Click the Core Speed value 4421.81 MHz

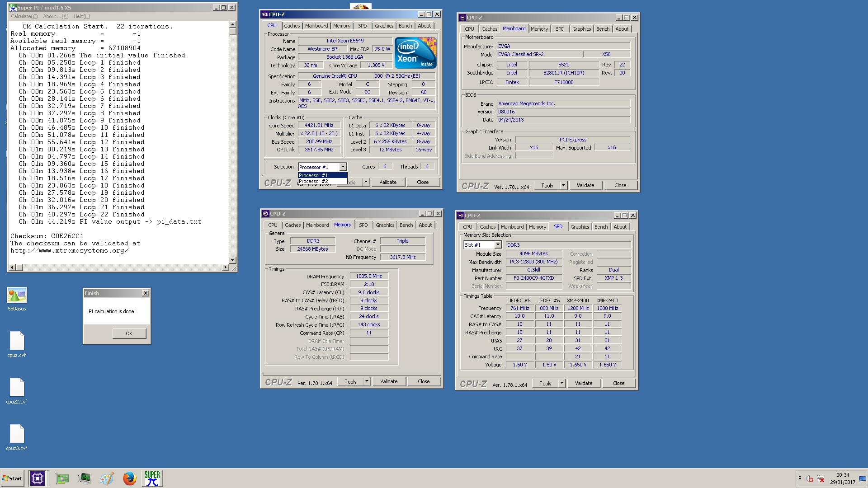tap(319, 125)
